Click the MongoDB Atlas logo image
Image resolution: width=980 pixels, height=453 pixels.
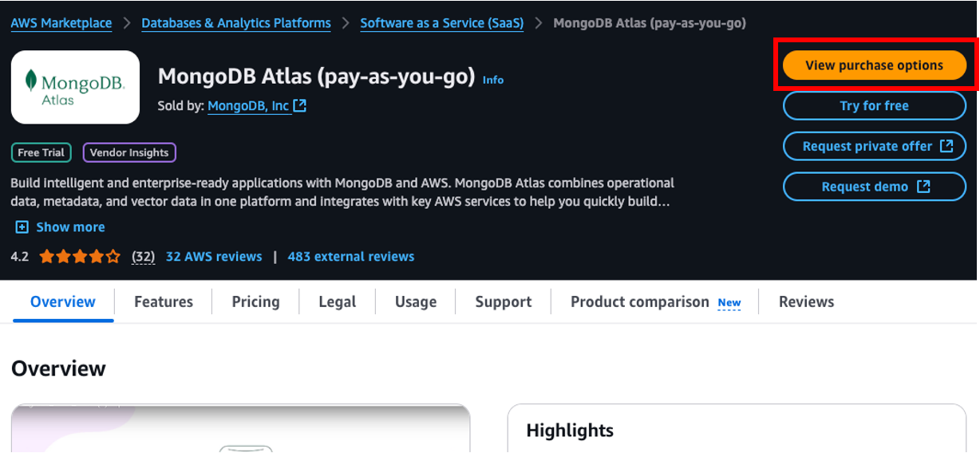(75, 87)
